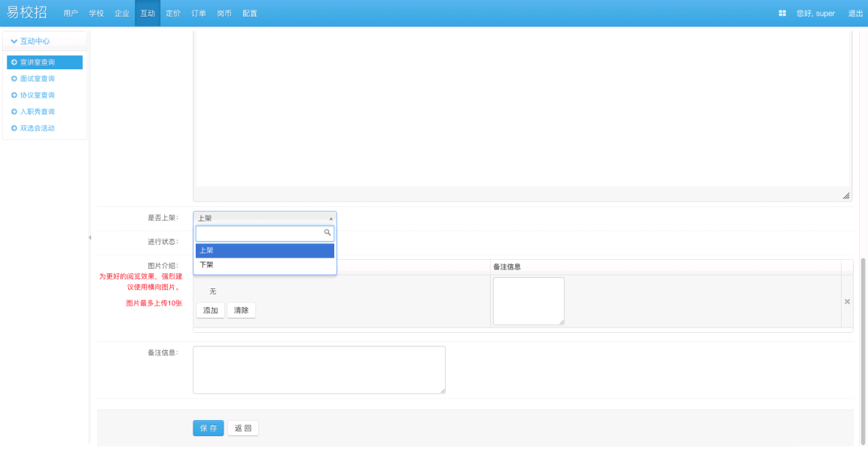
Task: Open the 配置 menu in the navigation bar
Action: click(250, 14)
